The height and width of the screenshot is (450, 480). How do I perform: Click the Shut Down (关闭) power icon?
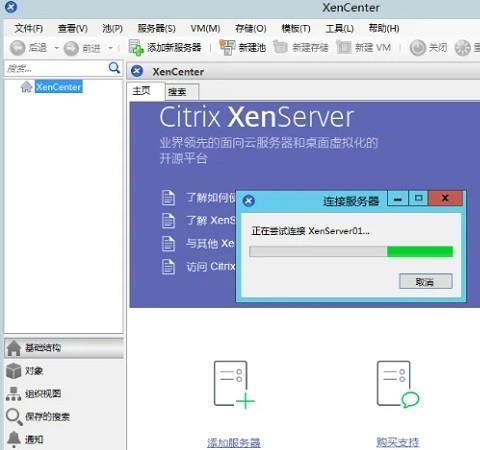coord(417,48)
